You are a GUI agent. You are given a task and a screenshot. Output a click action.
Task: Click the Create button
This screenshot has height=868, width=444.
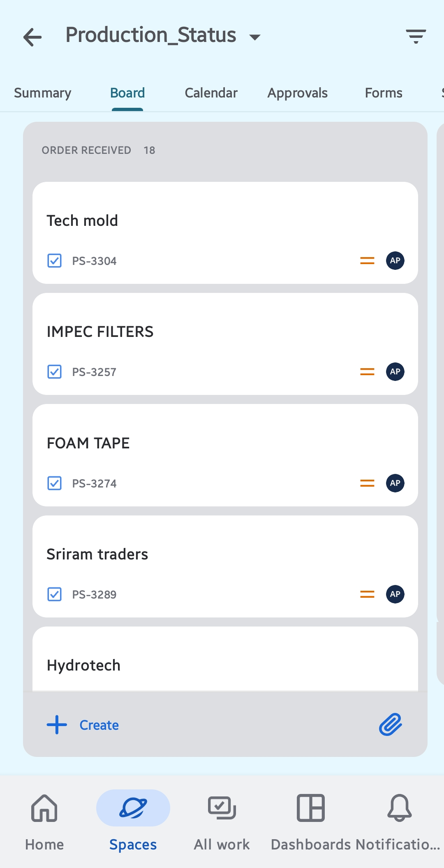pos(83,725)
